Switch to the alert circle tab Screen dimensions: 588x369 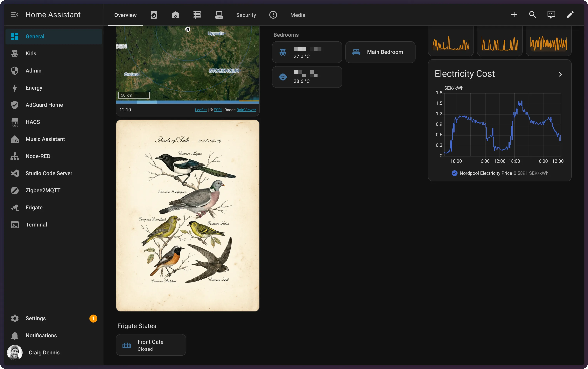point(273,15)
